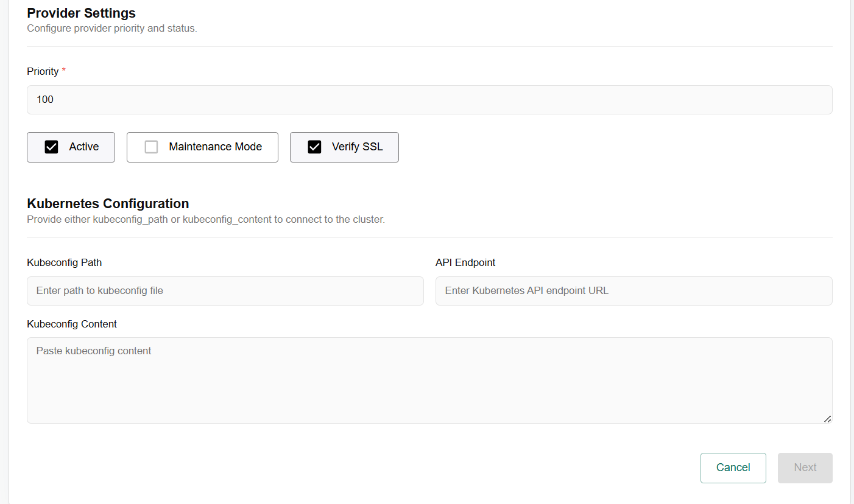Viewport: 854px width, 504px height.
Task: Click inside the Kubeconfig Content textarea
Action: click(429, 380)
